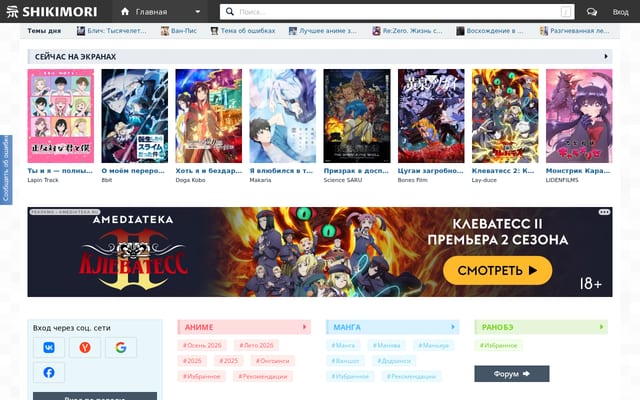Select the #Рекомендации tag under Аниме

(x=263, y=376)
